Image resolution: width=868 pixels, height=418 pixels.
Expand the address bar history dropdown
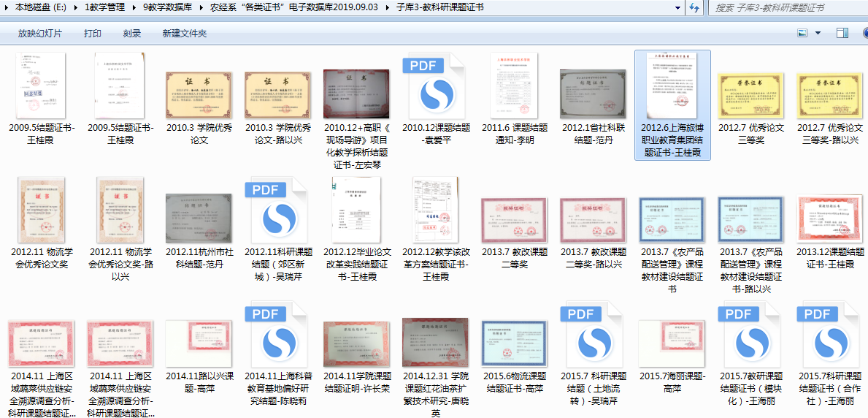tap(677, 8)
